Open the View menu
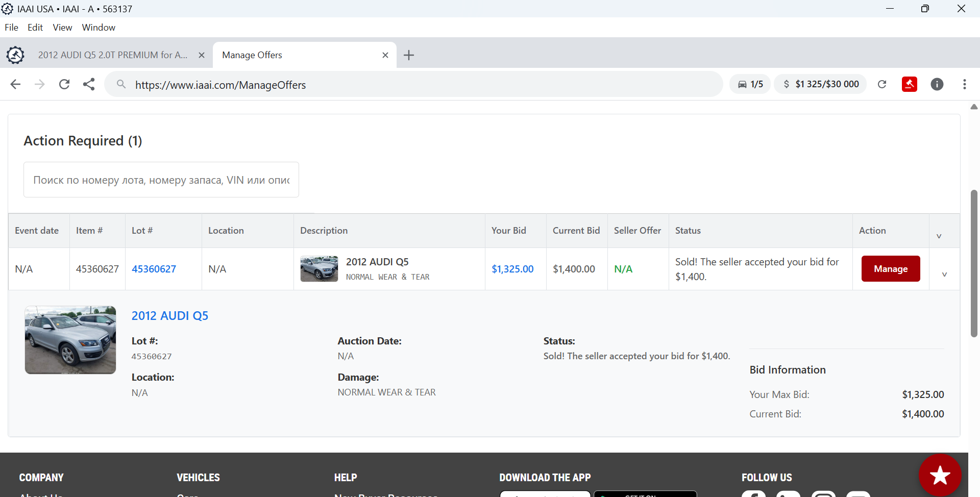 pyautogui.click(x=62, y=28)
